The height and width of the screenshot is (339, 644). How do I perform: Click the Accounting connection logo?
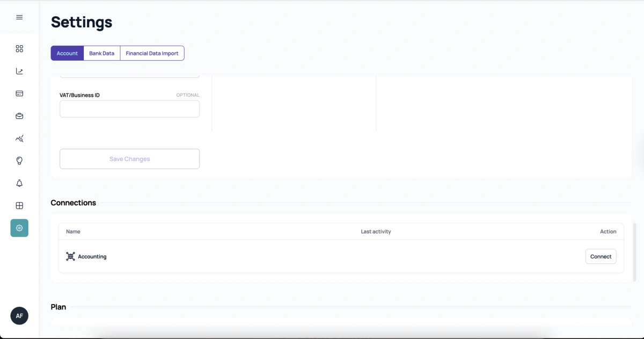(70, 256)
